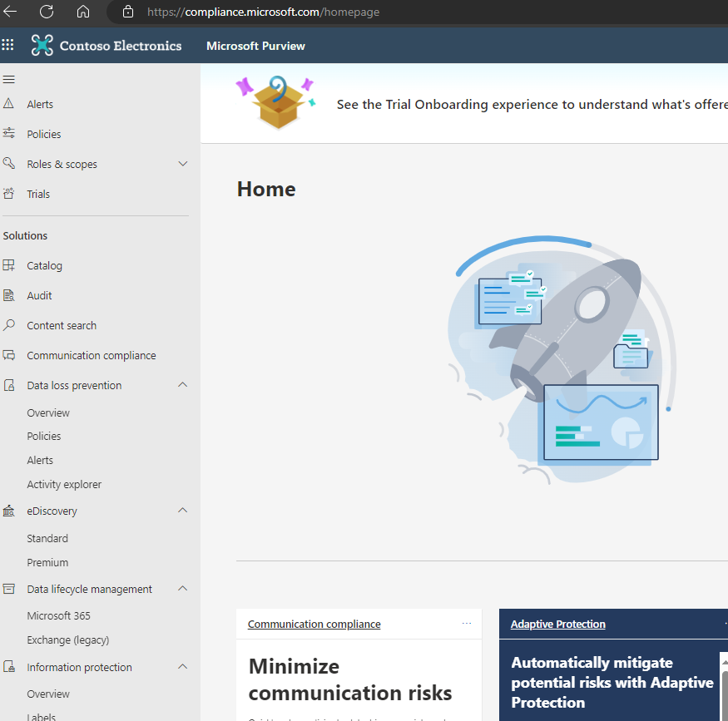Open Communication compliance in sidebar
Viewport: 728px width, 721px height.
pos(92,355)
